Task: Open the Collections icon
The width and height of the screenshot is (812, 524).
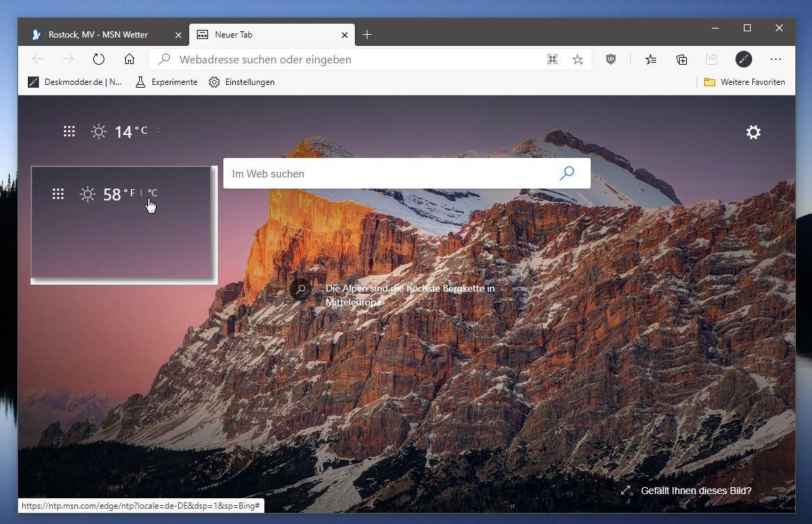Action: (x=681, y=60)
